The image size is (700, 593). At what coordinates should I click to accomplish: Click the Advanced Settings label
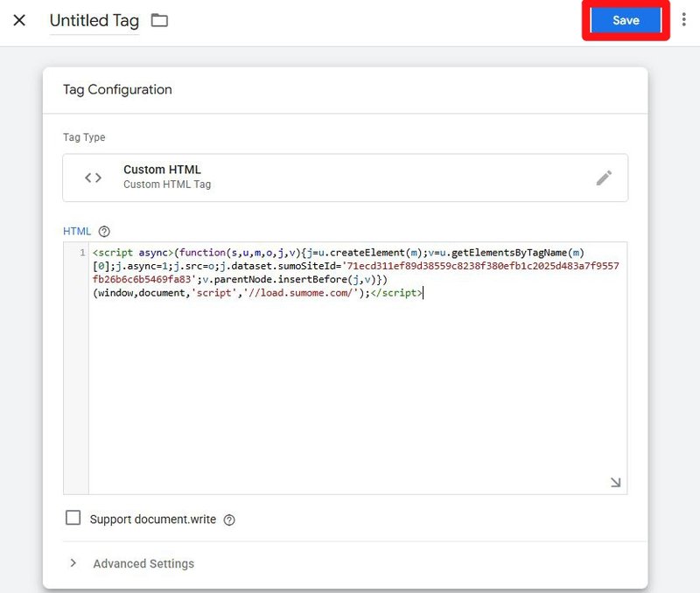click(143, 563)
